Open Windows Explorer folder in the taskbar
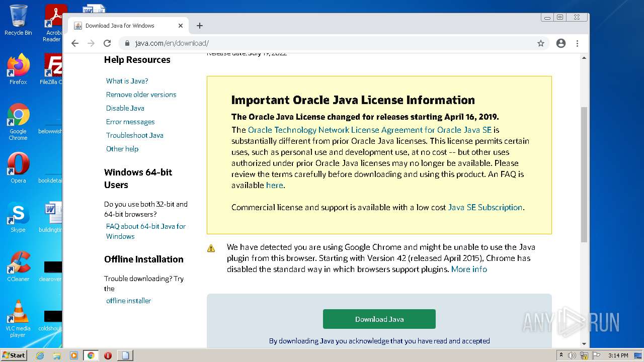The image size is (644, 362). (x=57, y=355)
